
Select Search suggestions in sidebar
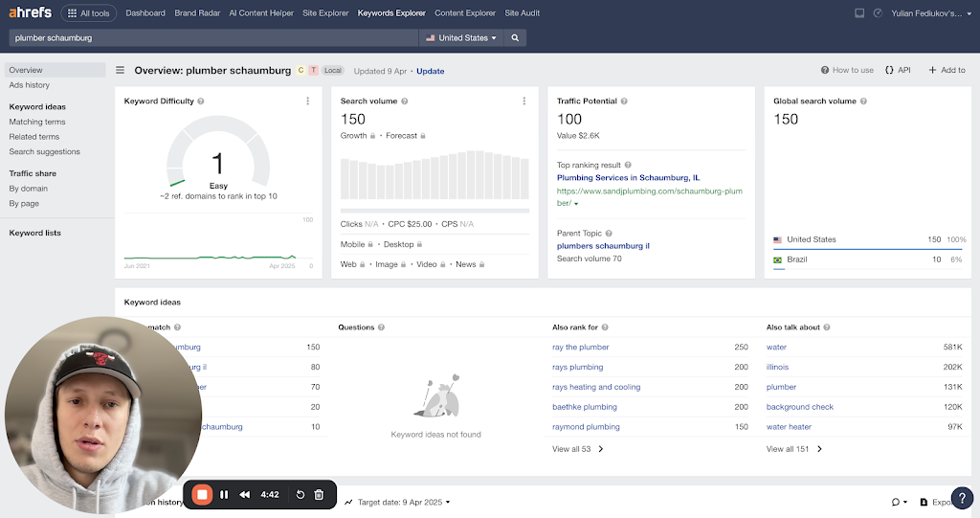44,152
